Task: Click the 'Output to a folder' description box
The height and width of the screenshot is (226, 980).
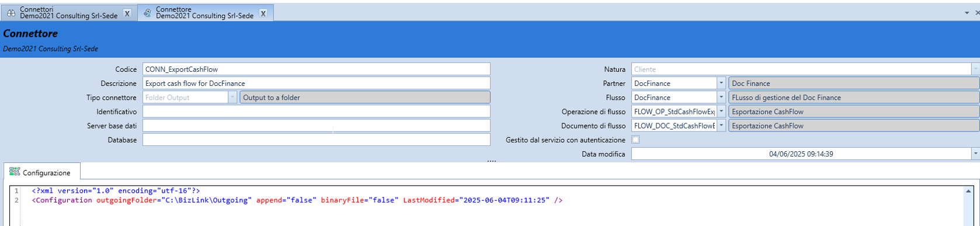Action: click(x=365, y=98)
